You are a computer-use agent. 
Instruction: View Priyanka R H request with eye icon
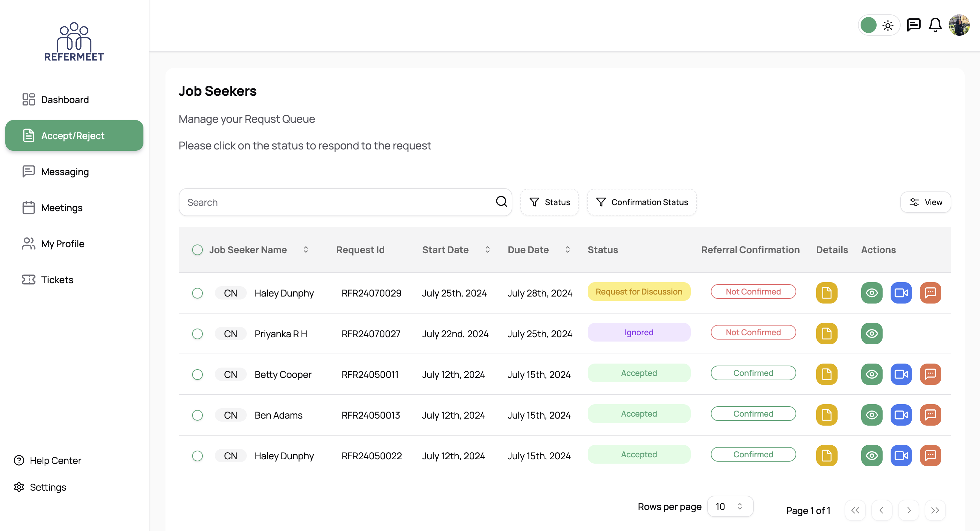[872, 334]
